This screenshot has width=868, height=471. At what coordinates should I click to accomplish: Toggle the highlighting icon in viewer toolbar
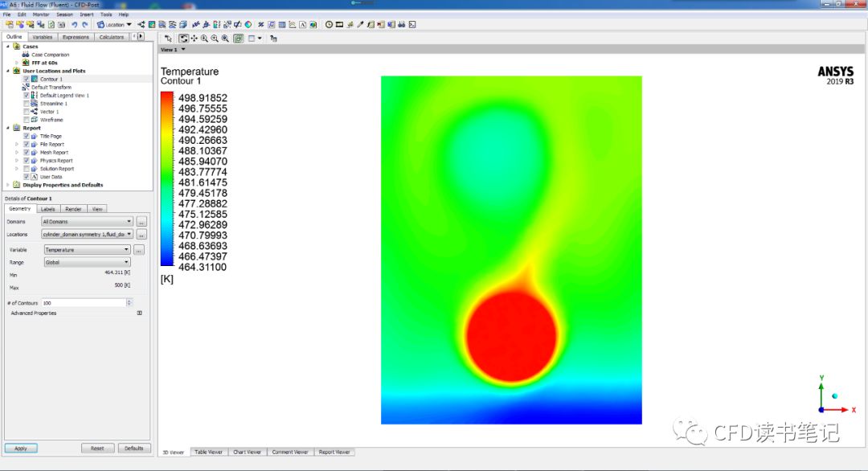(238, 39)
